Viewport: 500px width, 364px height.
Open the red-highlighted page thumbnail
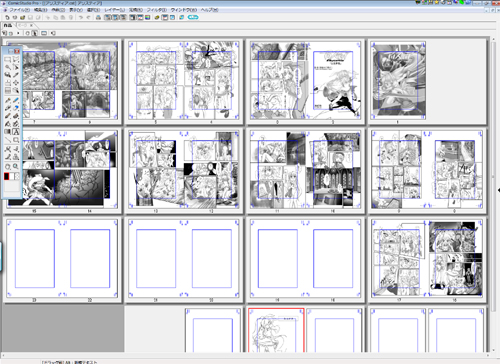point(276,330)
